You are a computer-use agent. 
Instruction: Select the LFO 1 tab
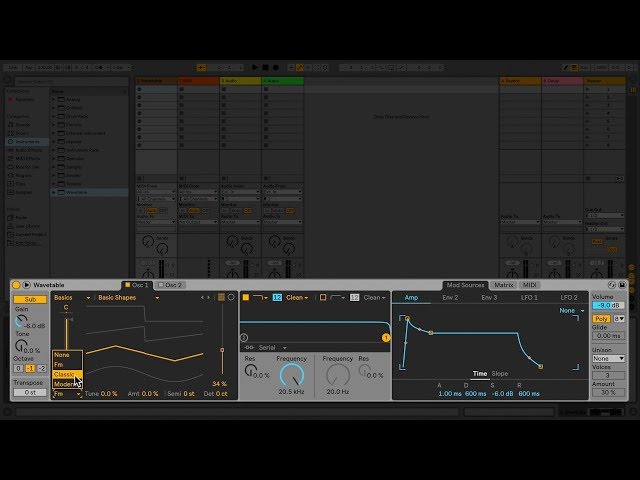(529, 298)
